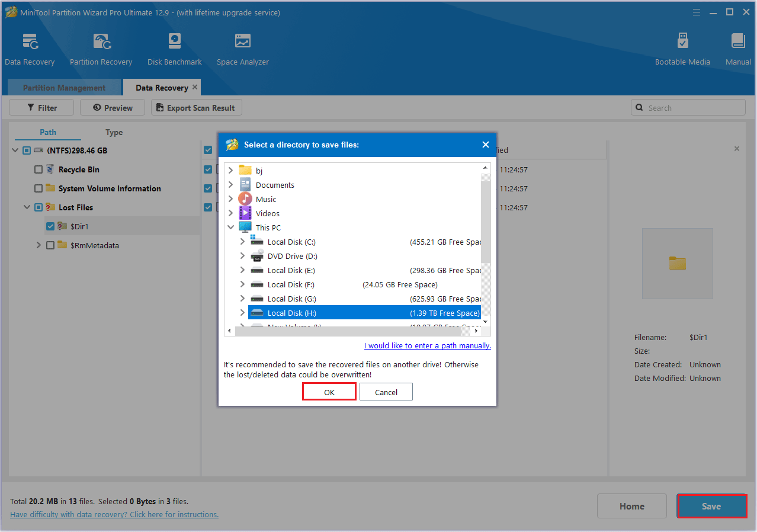This screenshot has height=532, width=757.
Task: Switch to the Type tab
Action: (x=114, y=132)
